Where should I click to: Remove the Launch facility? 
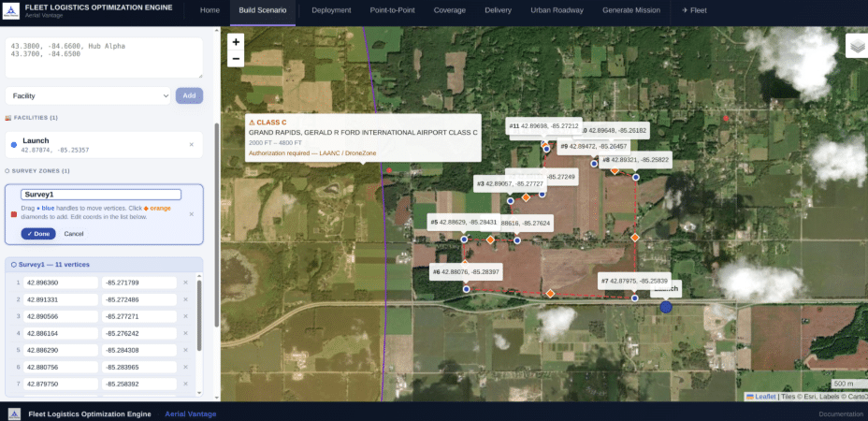pos(192,144)
